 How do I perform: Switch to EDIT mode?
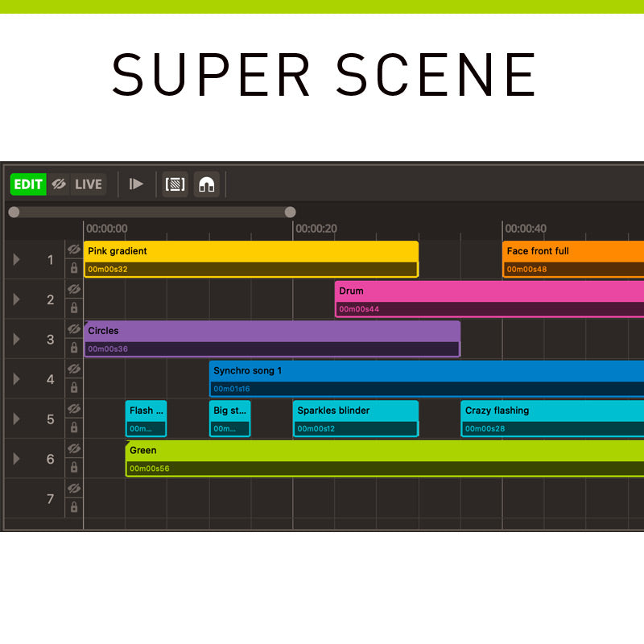[28, 184]
